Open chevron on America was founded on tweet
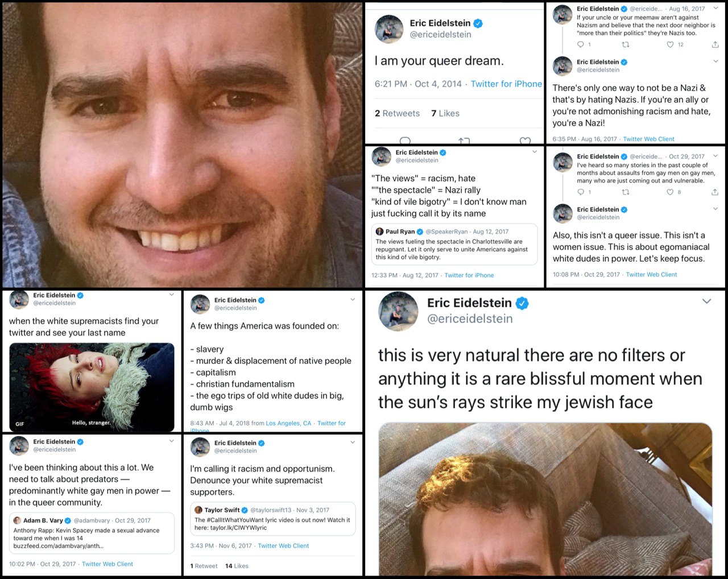The width and height of the screenshot is (728, 579). (x=353, y=300)
